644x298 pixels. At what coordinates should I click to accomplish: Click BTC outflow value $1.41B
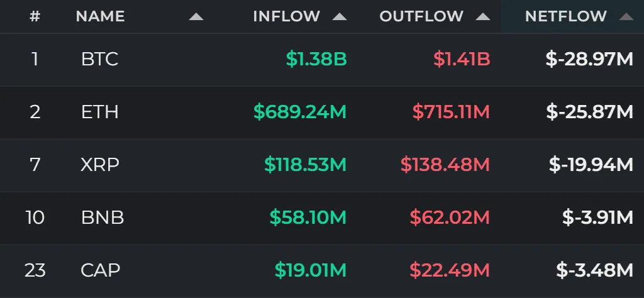tap(462, 59)
